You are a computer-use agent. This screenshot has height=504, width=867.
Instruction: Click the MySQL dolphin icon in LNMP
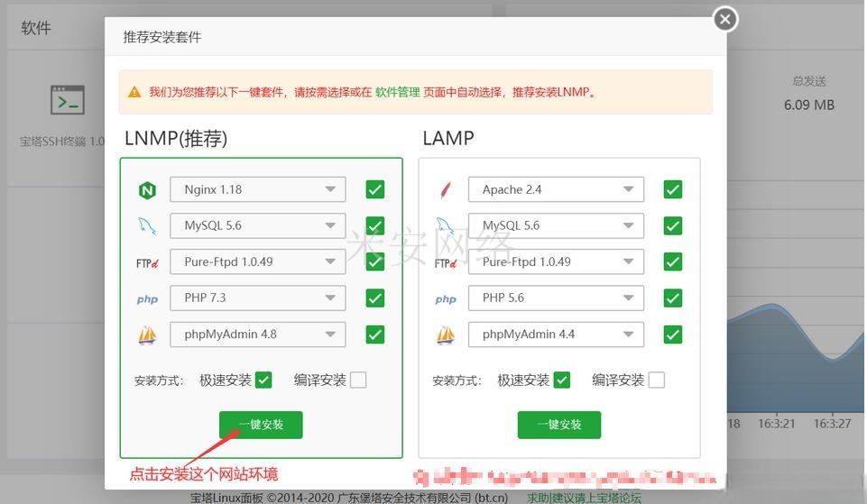point(147,225)
